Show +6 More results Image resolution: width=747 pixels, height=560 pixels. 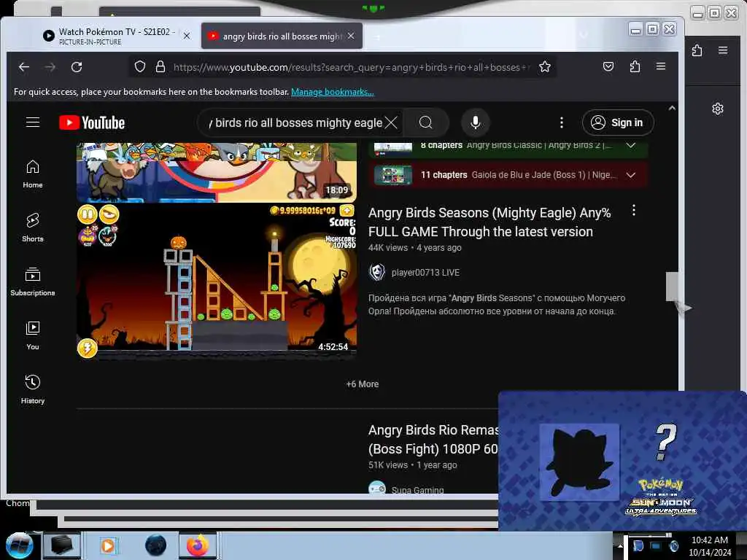click(x=363, y=384)
